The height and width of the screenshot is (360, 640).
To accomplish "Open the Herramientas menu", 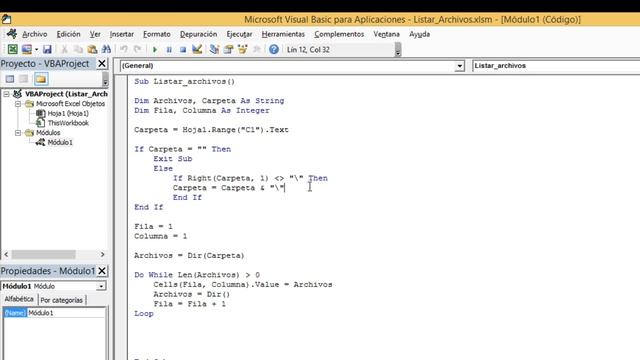I will (x=283, y=34).
